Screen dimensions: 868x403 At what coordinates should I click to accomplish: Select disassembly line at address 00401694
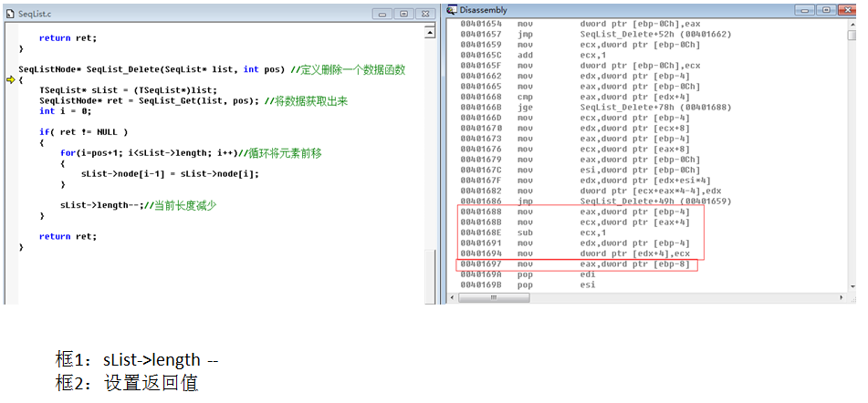[575, 253]
